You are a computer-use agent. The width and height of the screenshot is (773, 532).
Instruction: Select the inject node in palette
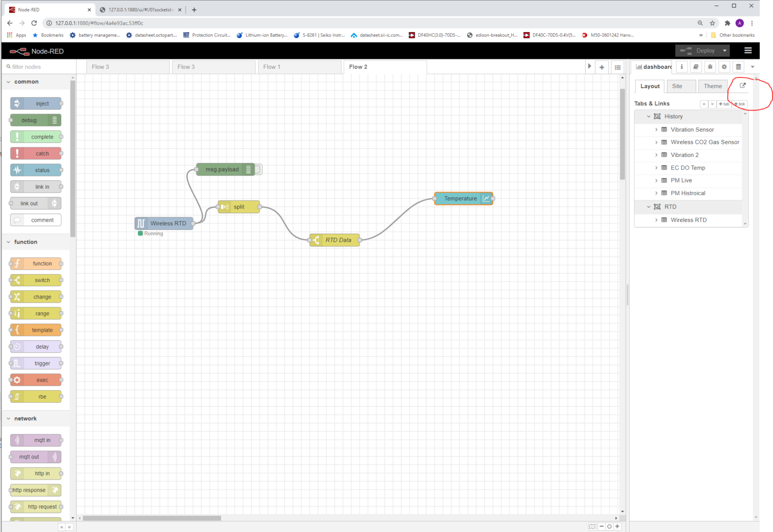point(36,104)
